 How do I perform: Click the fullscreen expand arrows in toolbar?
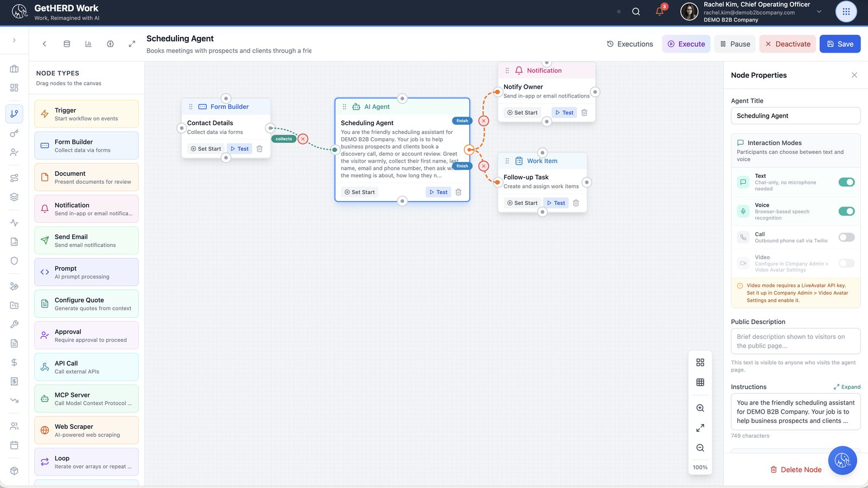point(132,44)
